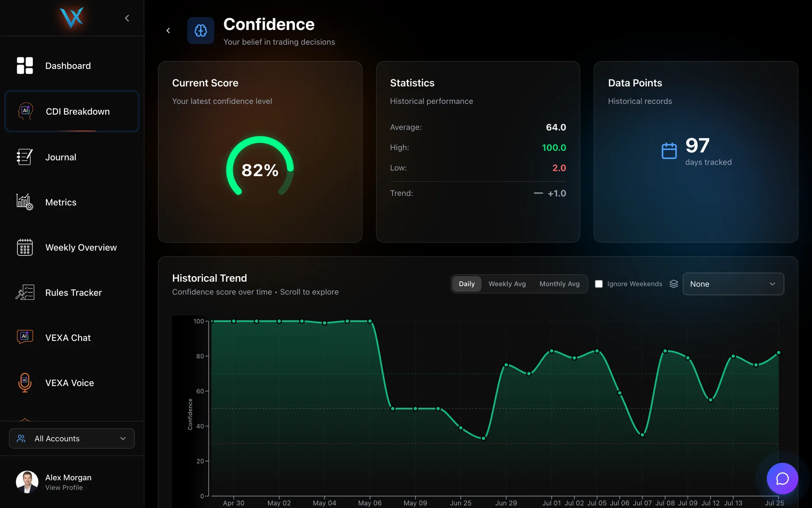Click the Weekly Overview calendar icon
812x508 pixels.
coord(25,247)
